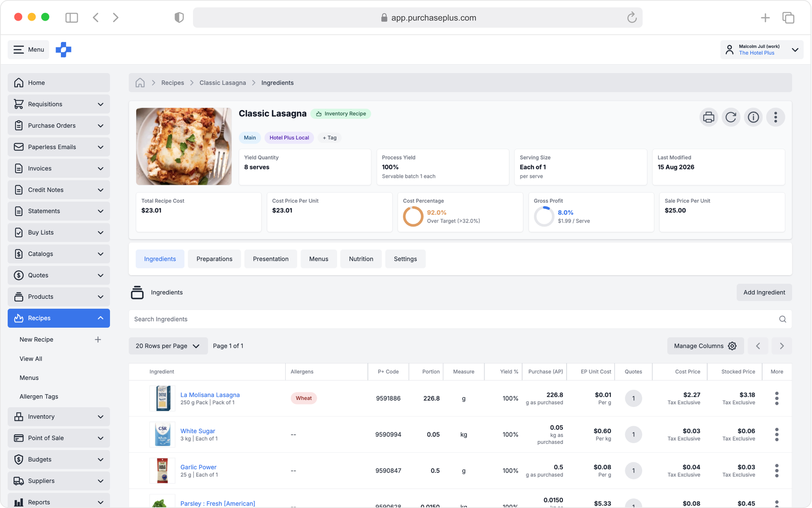The image size is (812, 508).
Task: Collapse the Recipes sidebar section
Action: 59,318
